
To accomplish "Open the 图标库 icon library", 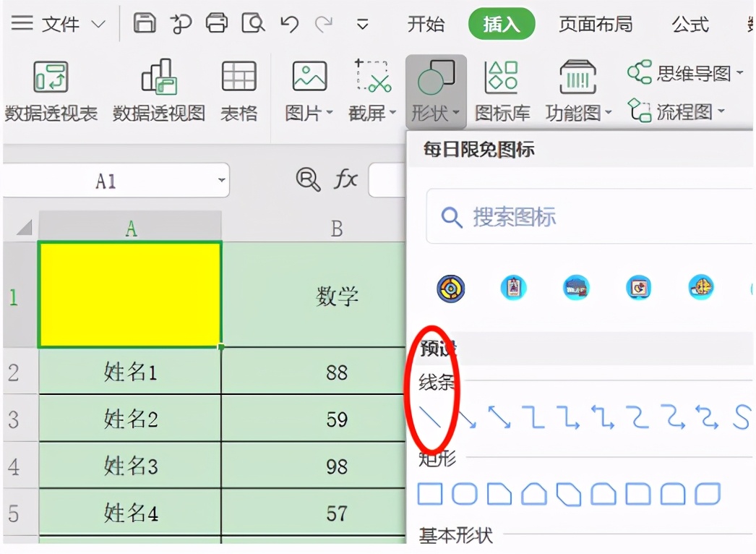I will point(502,87).
